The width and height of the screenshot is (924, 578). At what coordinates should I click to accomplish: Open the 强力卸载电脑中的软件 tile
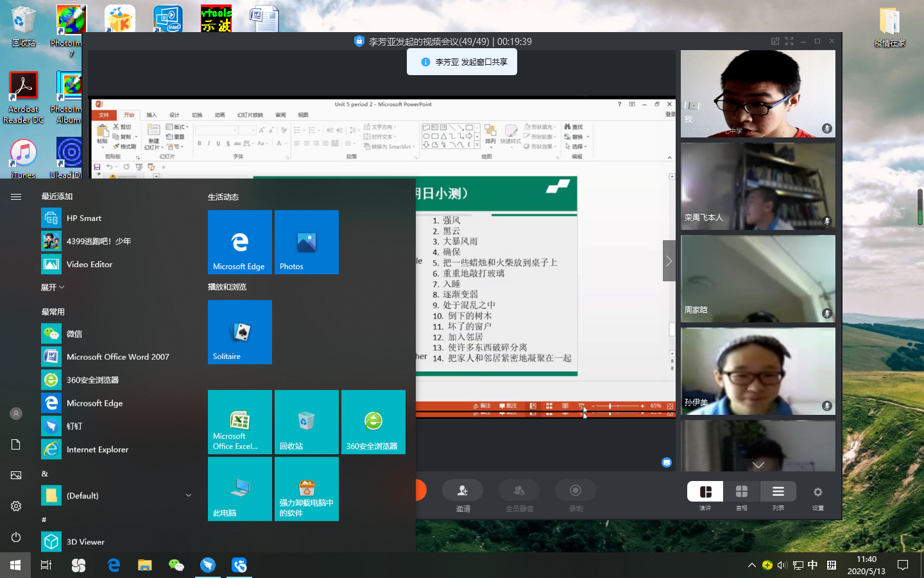(307, 489)
